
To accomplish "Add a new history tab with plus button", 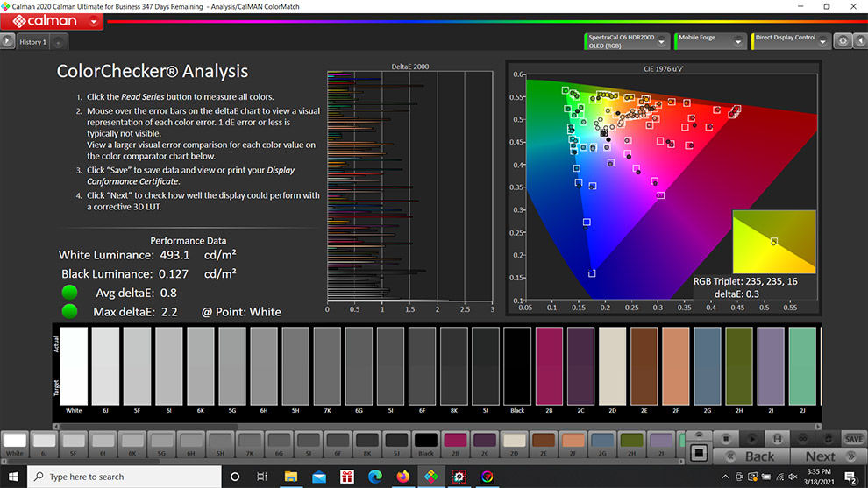I will (58, 42).
